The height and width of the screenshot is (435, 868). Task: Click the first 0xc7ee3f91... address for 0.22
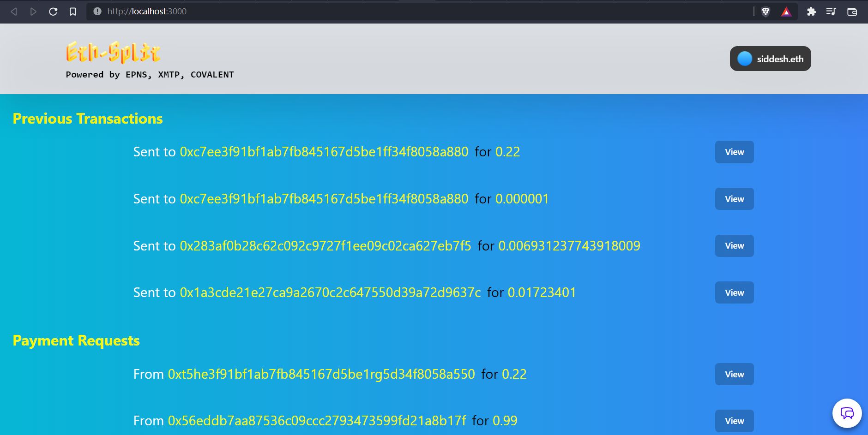coord(324,152)
